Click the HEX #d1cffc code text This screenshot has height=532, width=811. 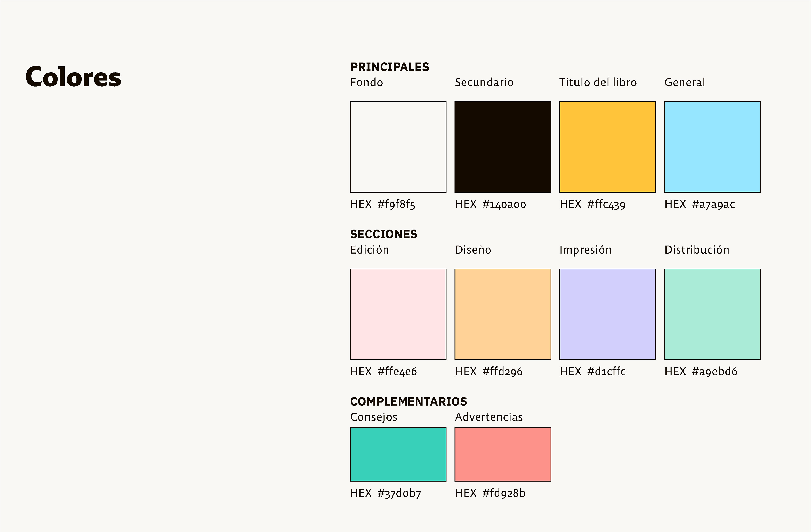[x=593, y=372]
